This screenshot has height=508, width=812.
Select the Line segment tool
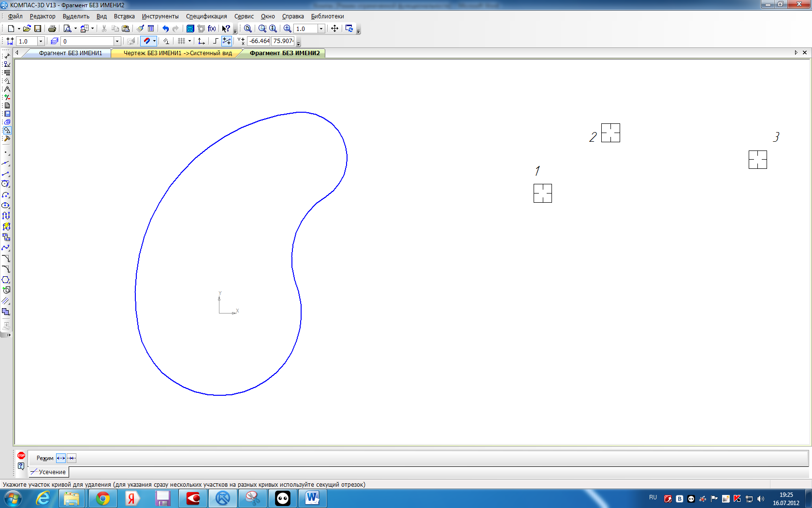pos(6,173)
